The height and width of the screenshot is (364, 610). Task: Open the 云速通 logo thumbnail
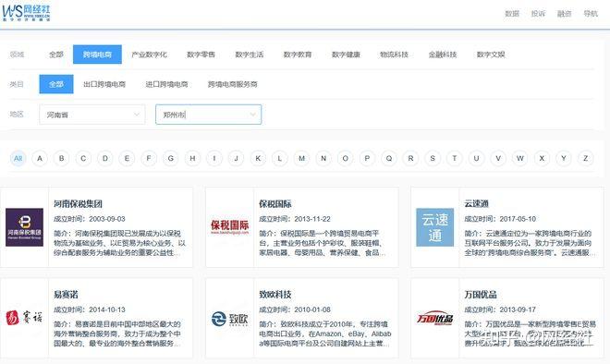tap(435, 227)
